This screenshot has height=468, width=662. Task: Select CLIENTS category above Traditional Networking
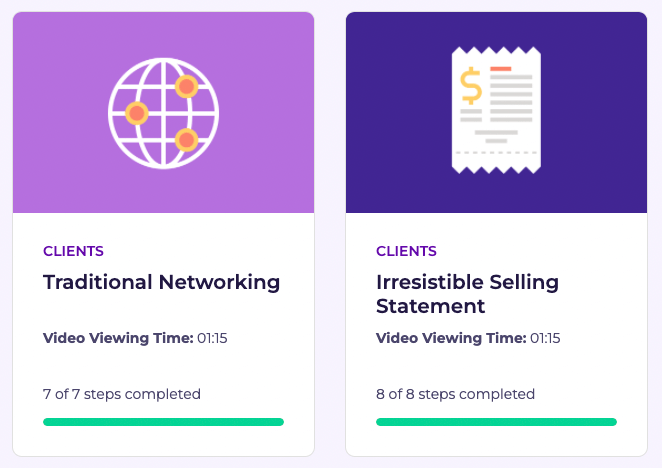click(x=73, y=251)
